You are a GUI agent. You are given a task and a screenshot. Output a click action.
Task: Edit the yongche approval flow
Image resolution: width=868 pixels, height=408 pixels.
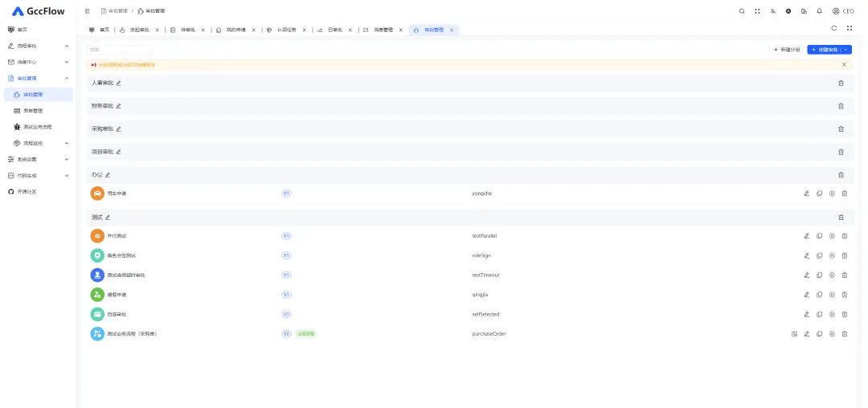[807, 194]
